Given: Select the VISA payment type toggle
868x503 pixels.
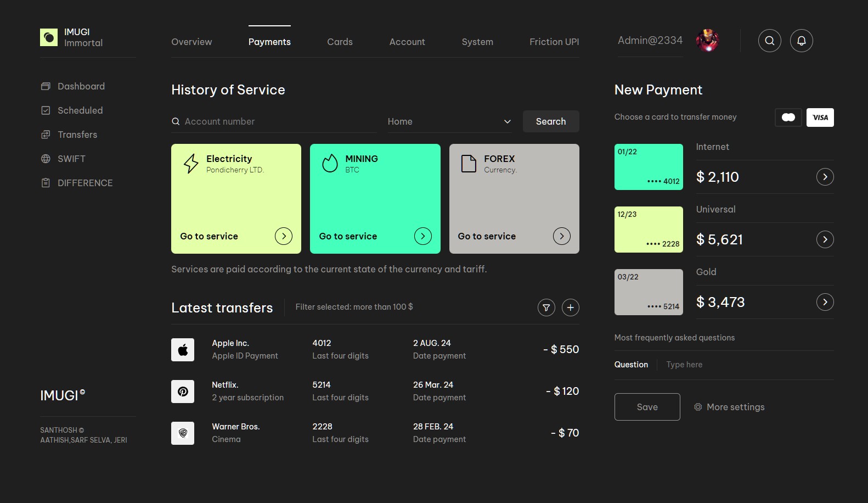Looking at the screenshot, I should click(x=820, y=118).
